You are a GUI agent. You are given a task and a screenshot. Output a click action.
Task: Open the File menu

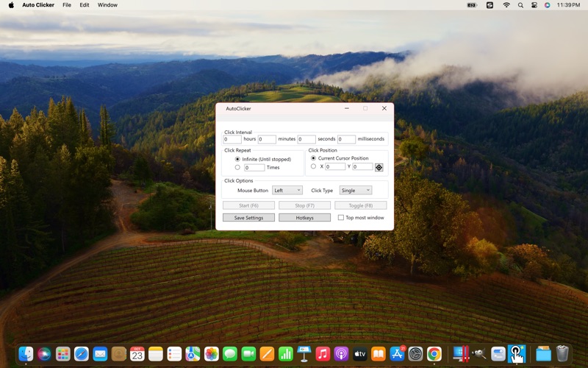point(67,5)
